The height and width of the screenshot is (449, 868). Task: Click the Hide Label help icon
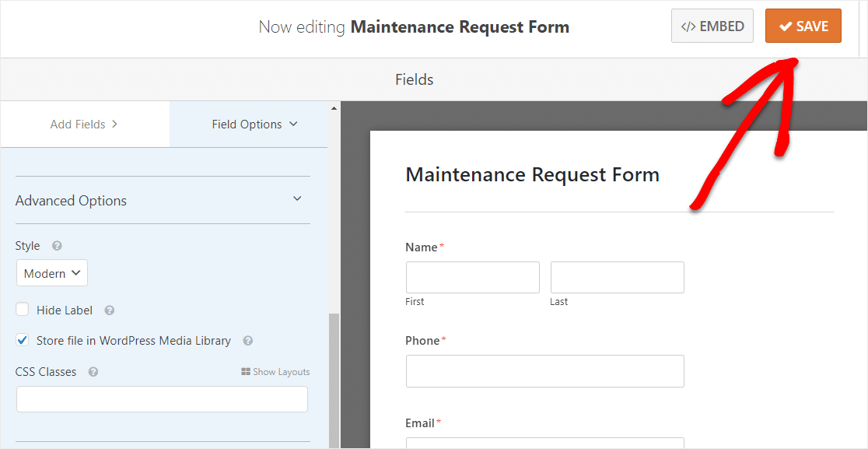tap(110, 310)
